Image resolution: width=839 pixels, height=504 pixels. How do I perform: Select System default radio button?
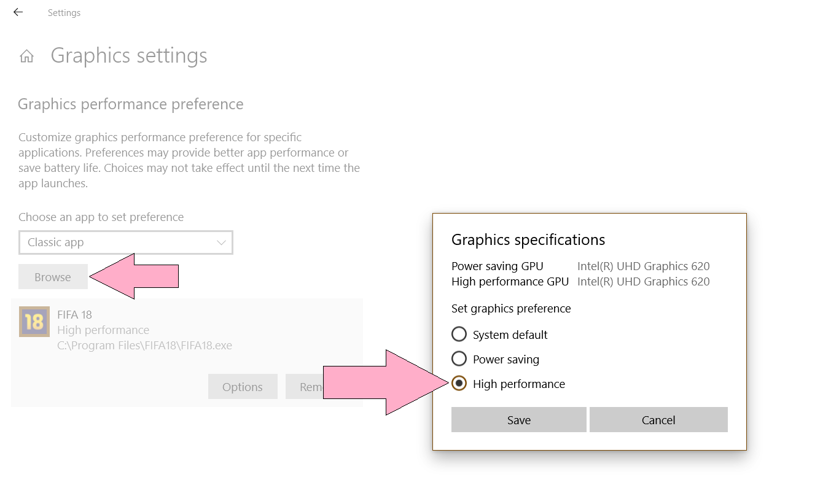459,335
